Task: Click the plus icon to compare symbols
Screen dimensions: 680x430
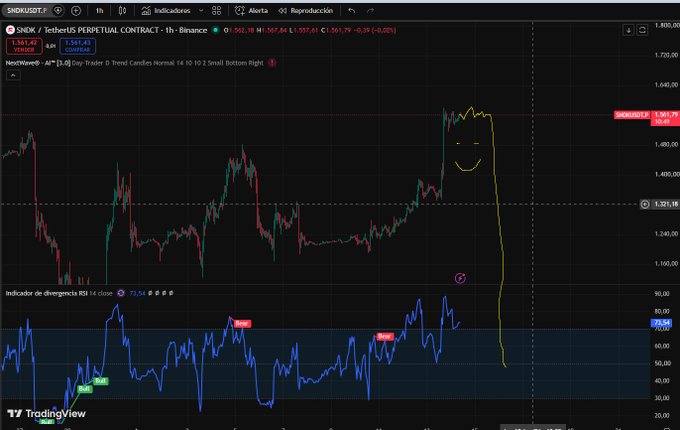Action: [x=76, y=10]
